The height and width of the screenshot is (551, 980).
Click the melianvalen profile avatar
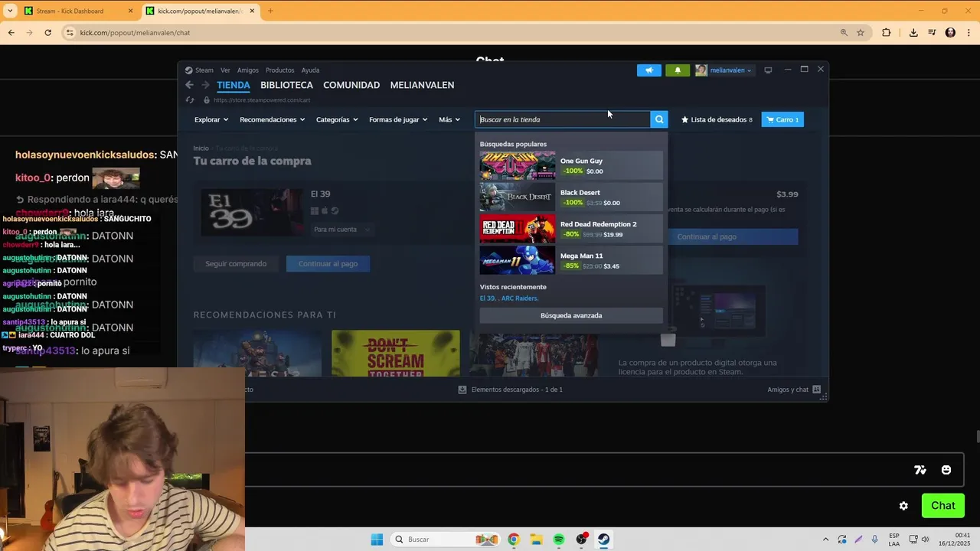[x=701, y=70]
